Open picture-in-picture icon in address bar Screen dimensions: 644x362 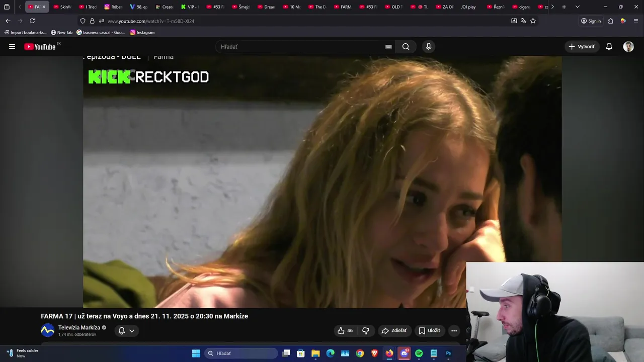point(514,21)
